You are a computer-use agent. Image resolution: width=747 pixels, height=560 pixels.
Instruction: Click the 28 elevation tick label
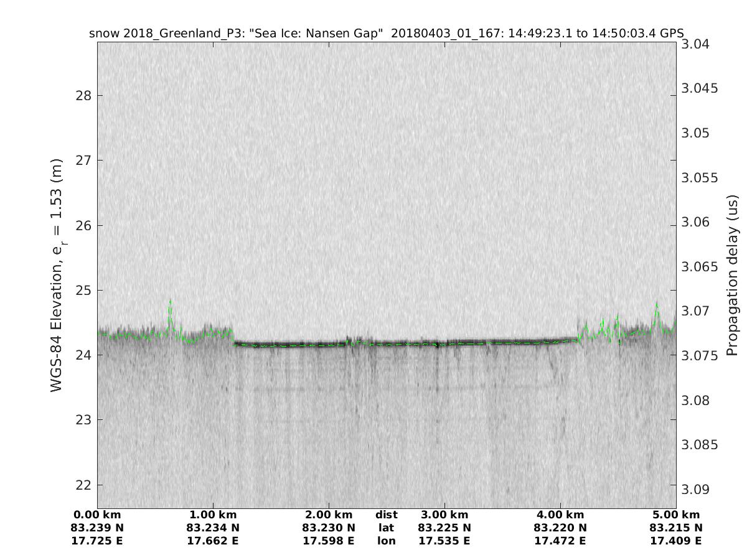85,96
